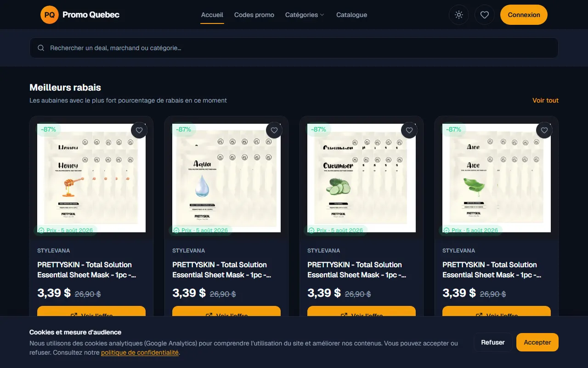
Task: Favorite the Aqua sheet mask card
Action: [x=274, y=130]
